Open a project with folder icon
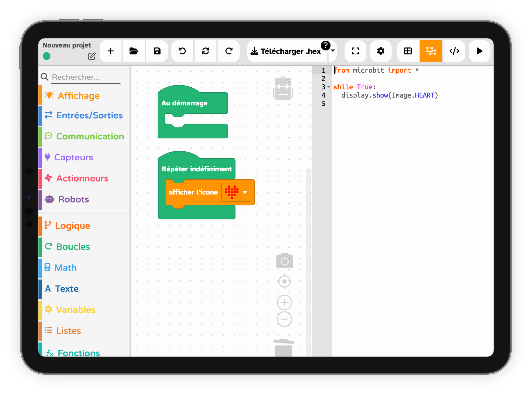This screenshot has height=395, width=532. point(134,51)
